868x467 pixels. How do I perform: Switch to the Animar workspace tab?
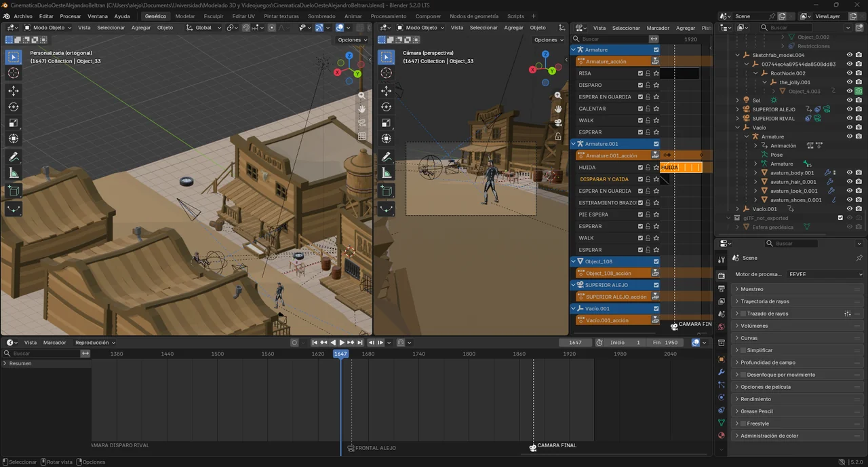point(353,16)
